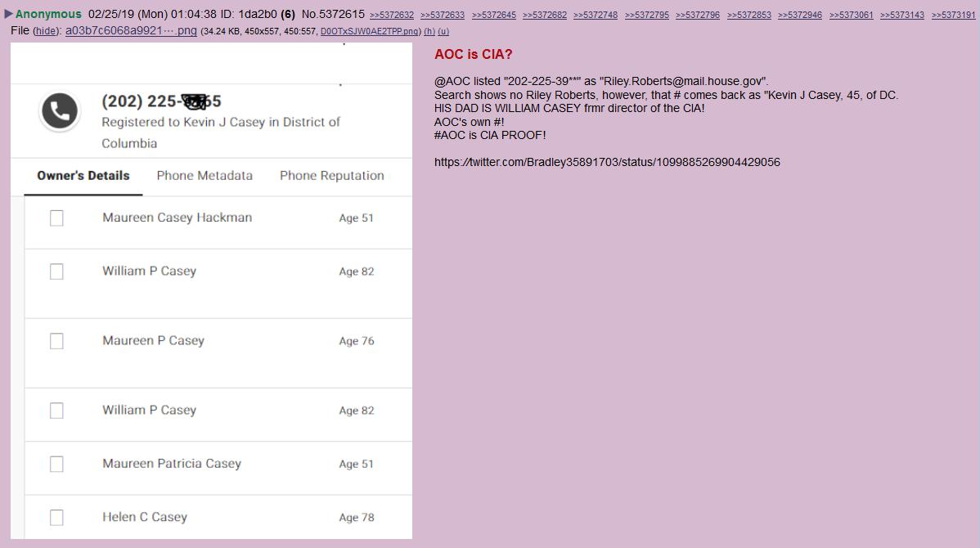Follow reply link >>5372632
Viewport: 980px width, 548px height.
(392, 16)
